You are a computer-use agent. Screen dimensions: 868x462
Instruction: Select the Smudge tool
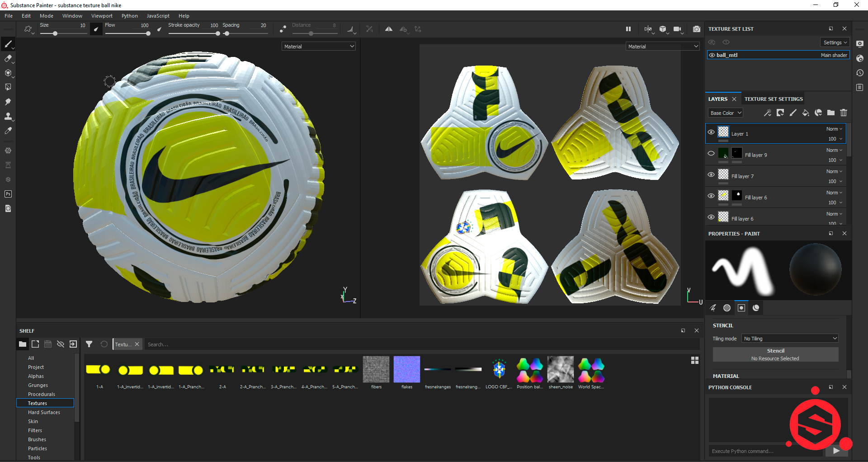coord(8,102)
